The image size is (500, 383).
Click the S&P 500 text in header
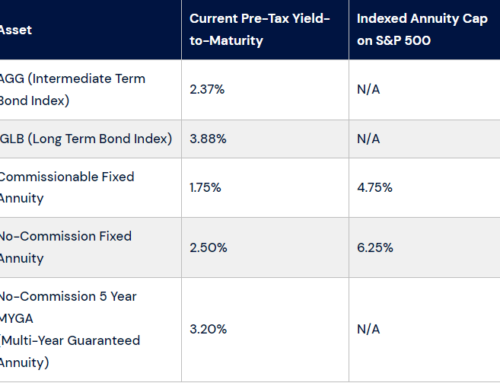pos(403,41)
